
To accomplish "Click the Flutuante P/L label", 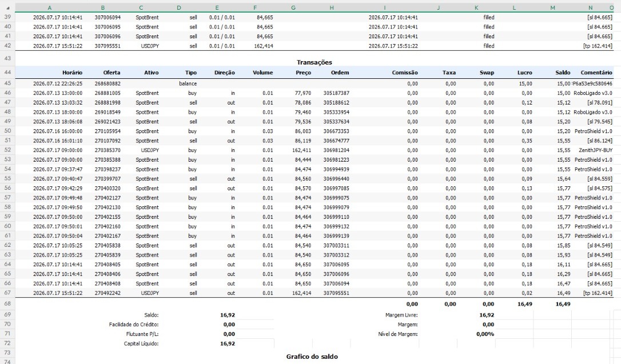I will coord(142,334).
